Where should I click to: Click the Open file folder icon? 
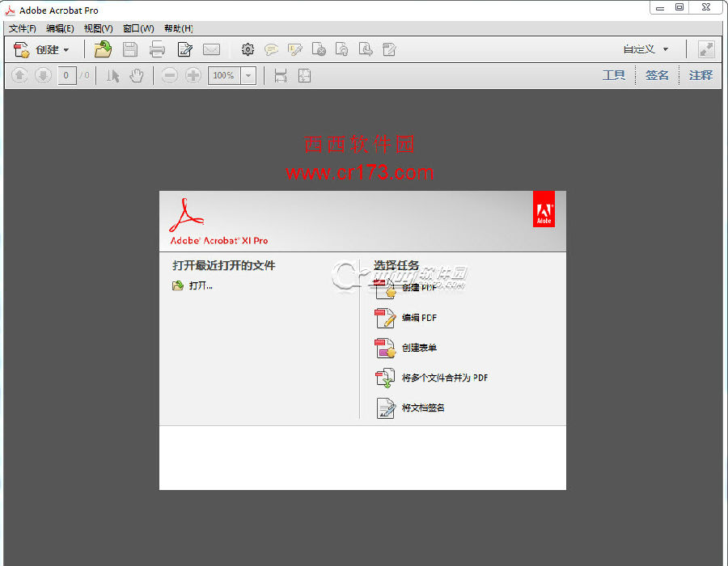[x=103, y=49]
